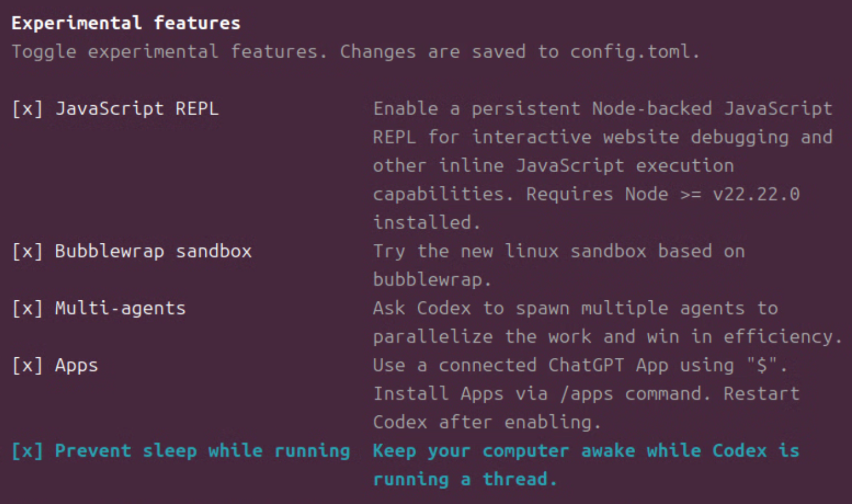Click the 'Use a connected ChatGPT App' description
The width and height of the screenshot is (852, 504).
[579, 365]
